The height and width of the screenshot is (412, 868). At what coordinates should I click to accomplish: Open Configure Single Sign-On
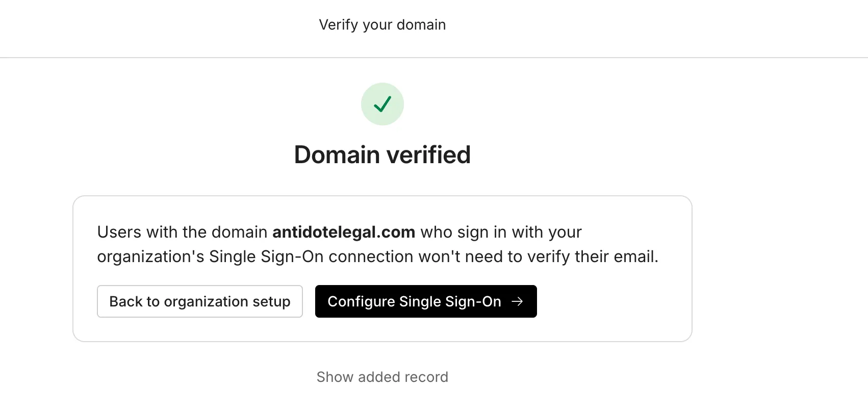coord(426,301)
